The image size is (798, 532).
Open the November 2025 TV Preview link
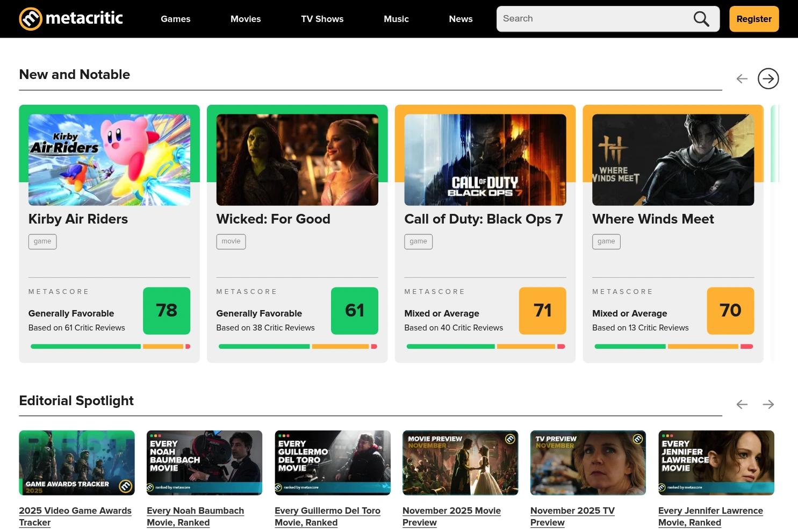[x=572, y=516]
